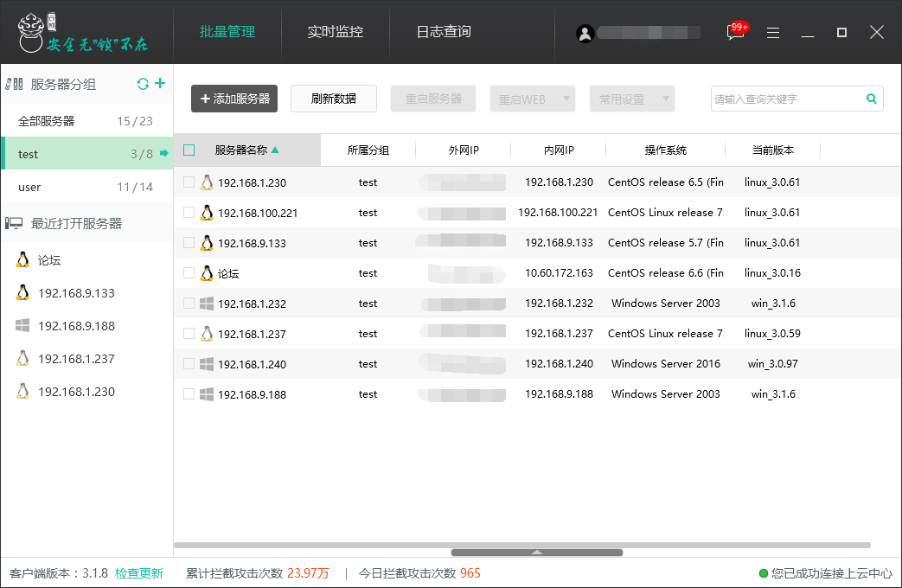The width and height of the screenshot is (902, 588).
Task: Click Windows icon for recent server 192.168.9.188
Action: [x=22, y=326]
